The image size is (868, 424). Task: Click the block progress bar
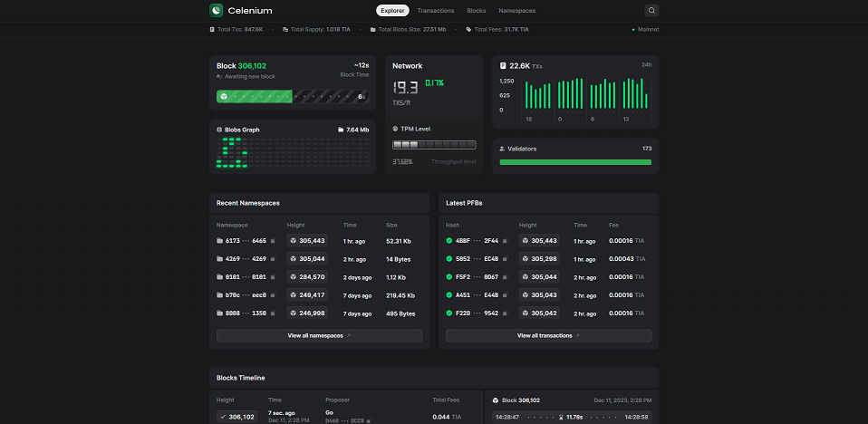293,96
